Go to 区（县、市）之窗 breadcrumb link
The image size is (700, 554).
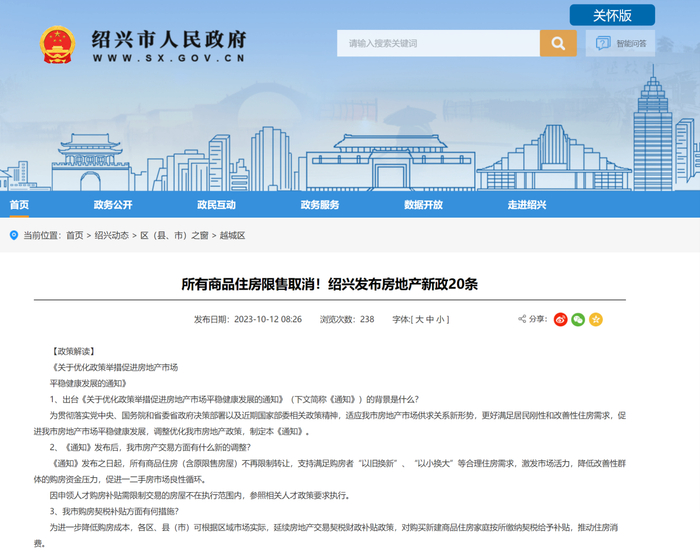174,235
